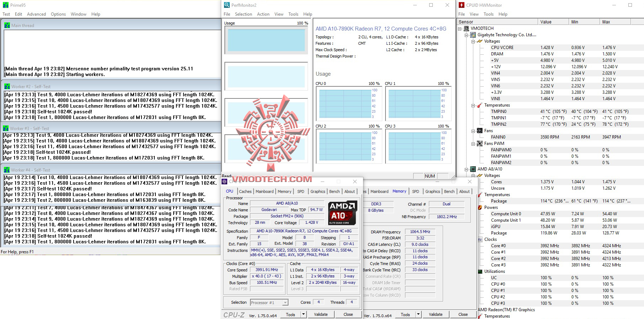The height and width of the screenshot is (319, 644).
Task: Click the Utilizations graph icon in HWMonitor
Action: [480, 271]
